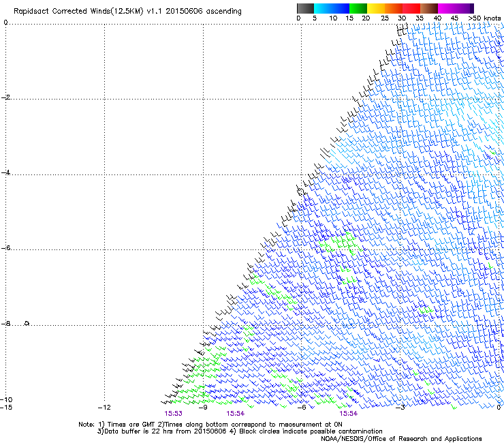Click the 'NOAA/NESDIS/Office of Research and Applications' credit
Screen dimensions: 504x443
click(401, 439)
